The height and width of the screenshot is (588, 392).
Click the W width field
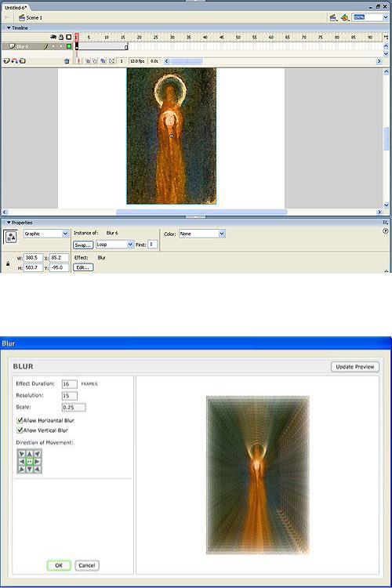pos(33,258)
